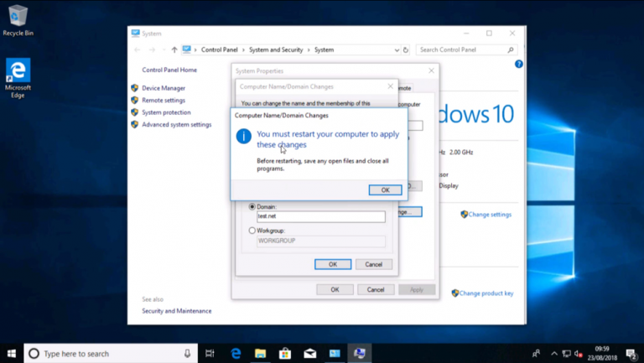644x363 pixels.
Task: Open File Explorer from the taskbar
Action: (261, 354)
